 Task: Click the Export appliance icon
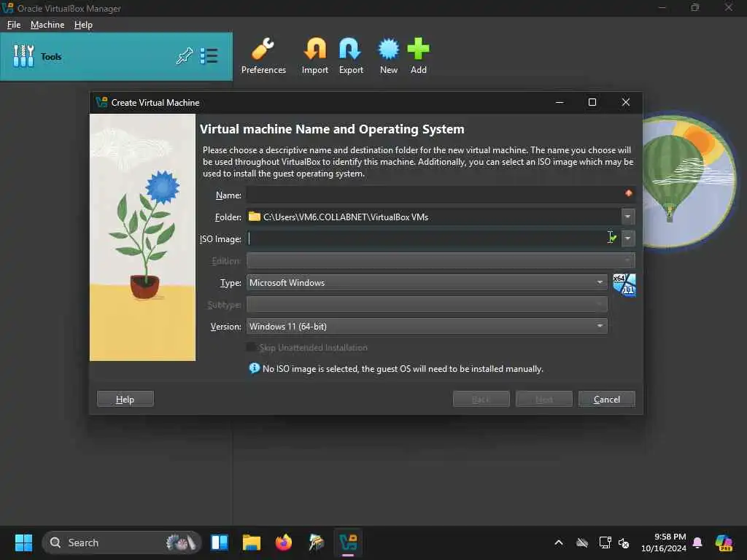[x=351, y=55]
